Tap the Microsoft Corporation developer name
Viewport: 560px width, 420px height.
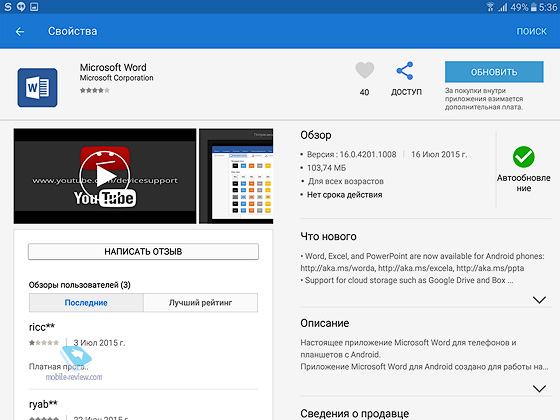click(x=116, y=78)
